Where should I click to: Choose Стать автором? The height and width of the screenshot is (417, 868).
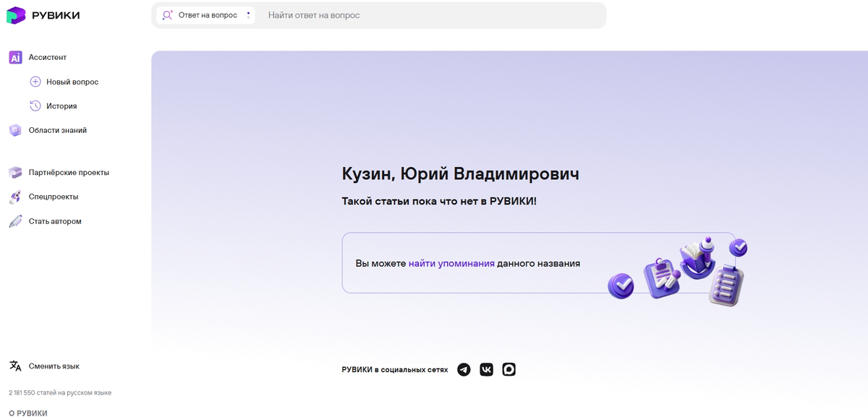(x=55, y=221)
